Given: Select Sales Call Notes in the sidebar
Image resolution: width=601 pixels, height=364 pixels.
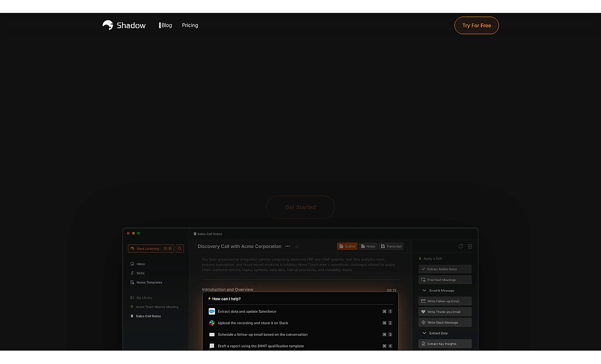Looking at the screenshot, I should (146, 316).
